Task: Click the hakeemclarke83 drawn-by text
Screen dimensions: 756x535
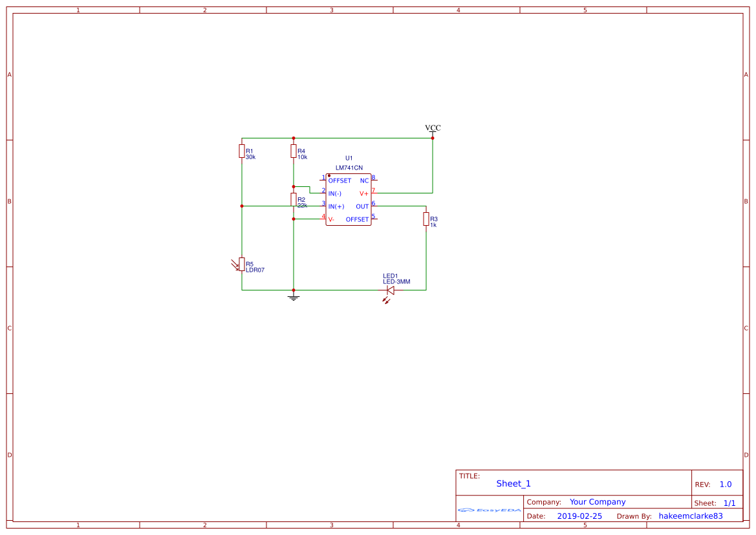Action: click(x=691, y=516)
